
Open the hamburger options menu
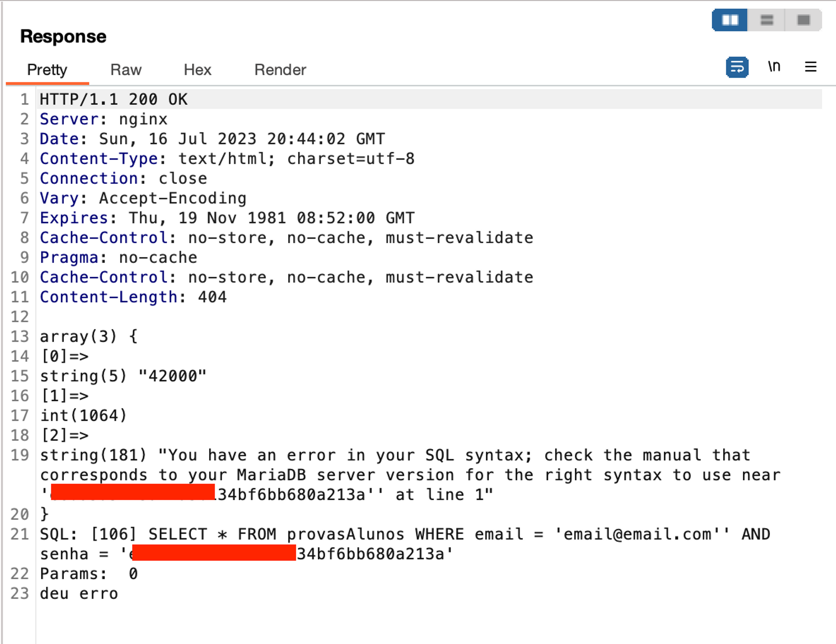point(811,67)
